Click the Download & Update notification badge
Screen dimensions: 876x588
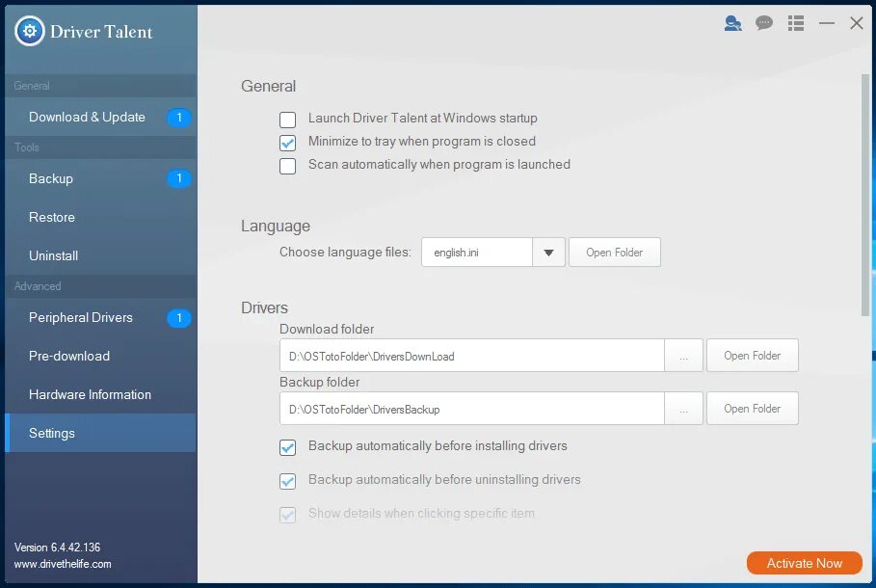(x=179, y=118)
